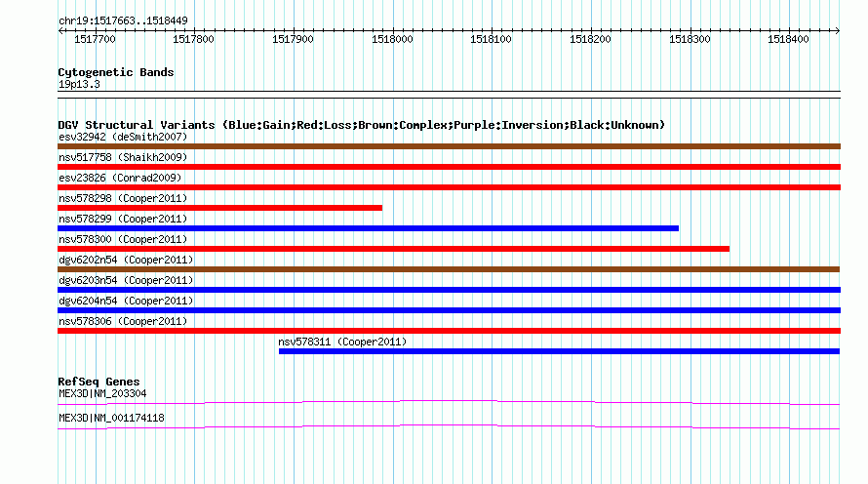
Task: Open gene MEX3D|NM_001174118 label
Action: click(x=111, y=418)
